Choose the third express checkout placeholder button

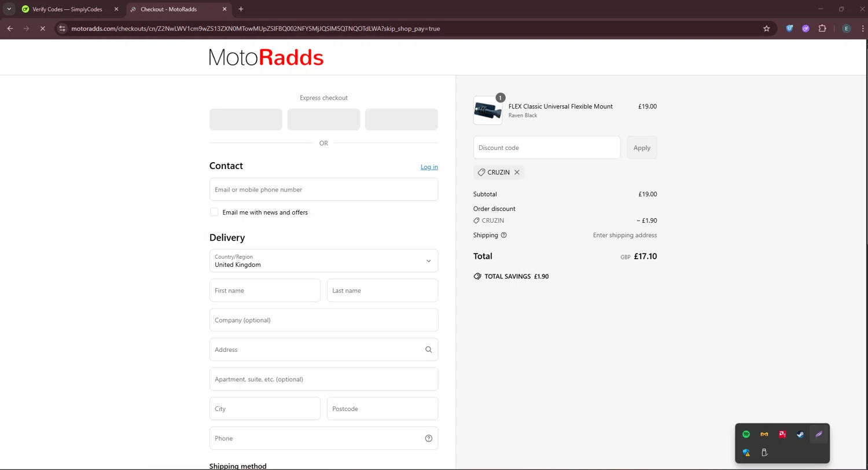[x=401, y=119]
